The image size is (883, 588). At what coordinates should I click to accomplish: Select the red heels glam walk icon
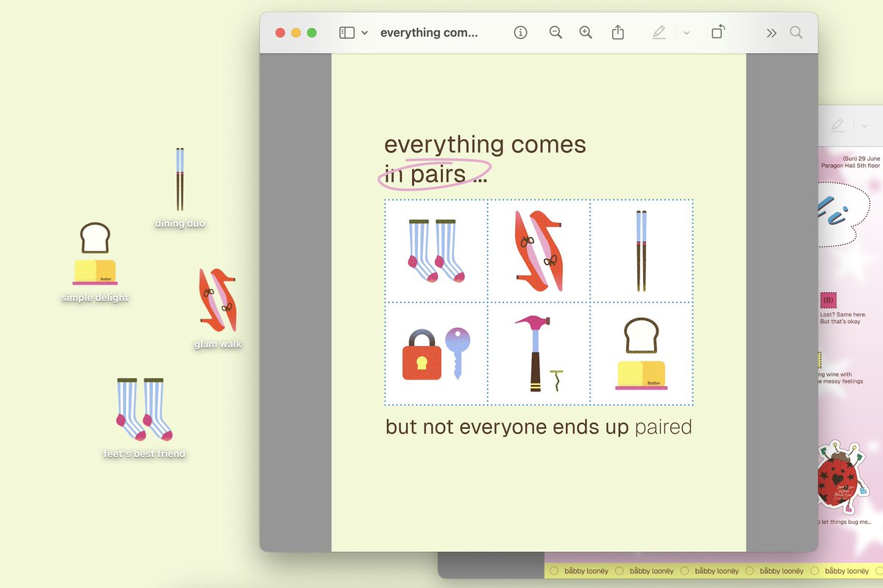(x=218, y=300)
